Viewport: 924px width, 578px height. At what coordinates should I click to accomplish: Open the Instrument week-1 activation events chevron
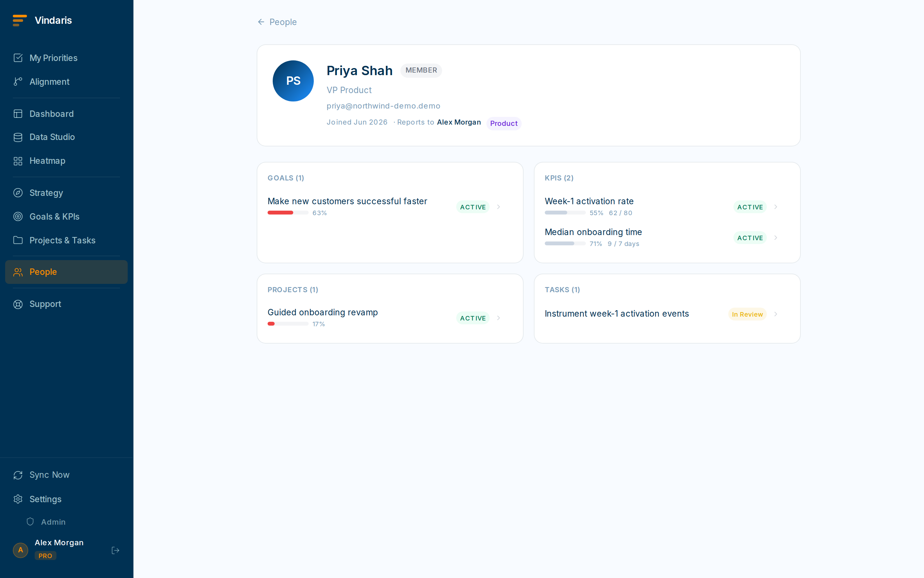[775, 314]
